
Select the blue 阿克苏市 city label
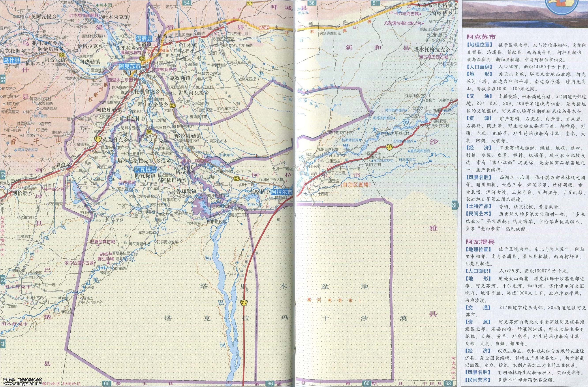click(x=130, y=67)
